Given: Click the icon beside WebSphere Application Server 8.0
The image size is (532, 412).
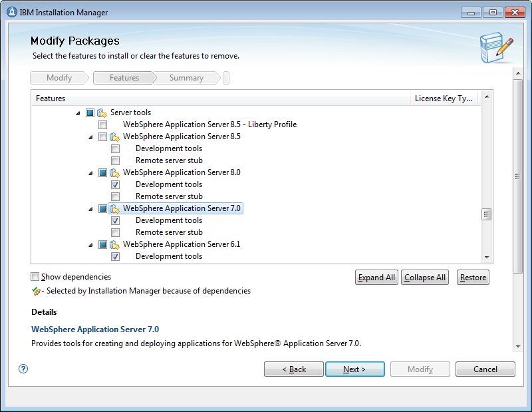Looking at the screenshot, I should (113, 172).
